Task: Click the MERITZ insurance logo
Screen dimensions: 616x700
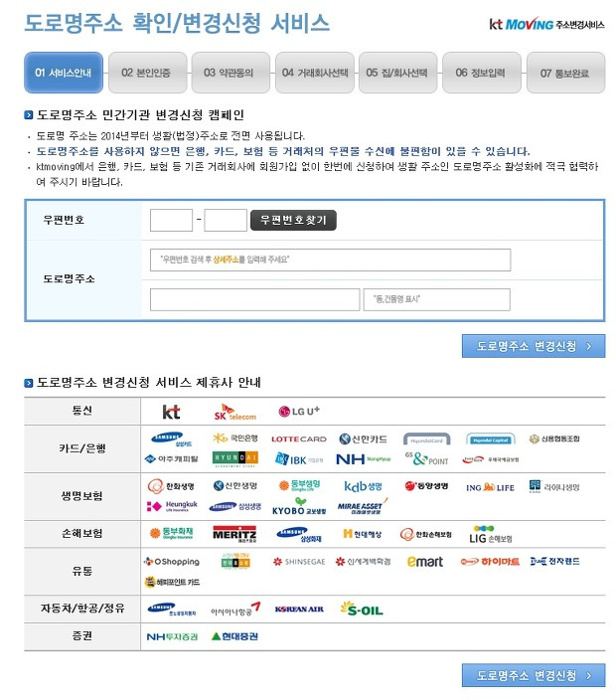Action: click(234, 534)
